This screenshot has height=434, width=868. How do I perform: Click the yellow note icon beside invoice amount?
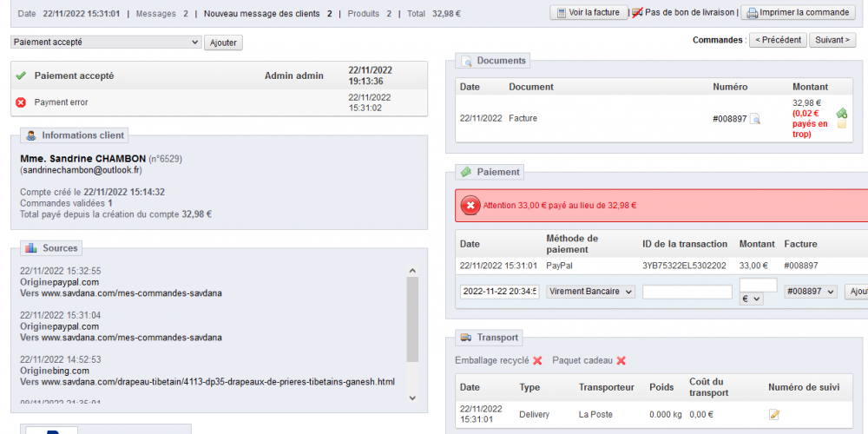pos(841,125)
